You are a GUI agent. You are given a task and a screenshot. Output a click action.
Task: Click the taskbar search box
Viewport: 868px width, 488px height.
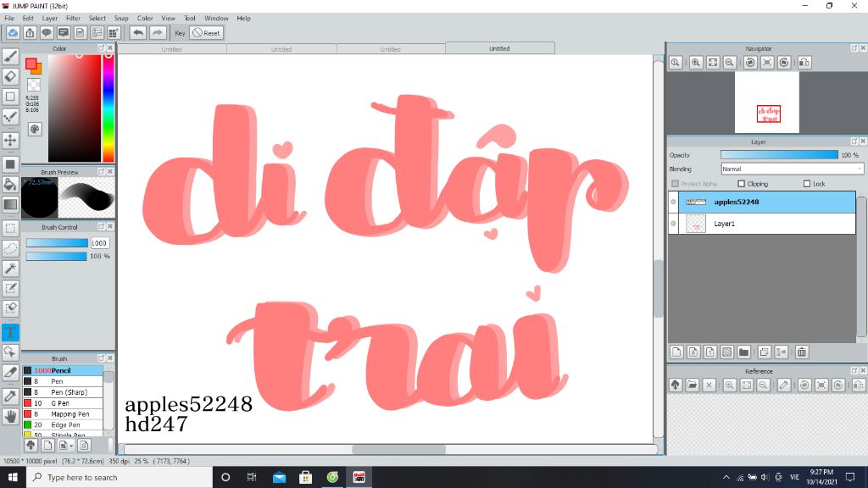click(x=119, y=477)
